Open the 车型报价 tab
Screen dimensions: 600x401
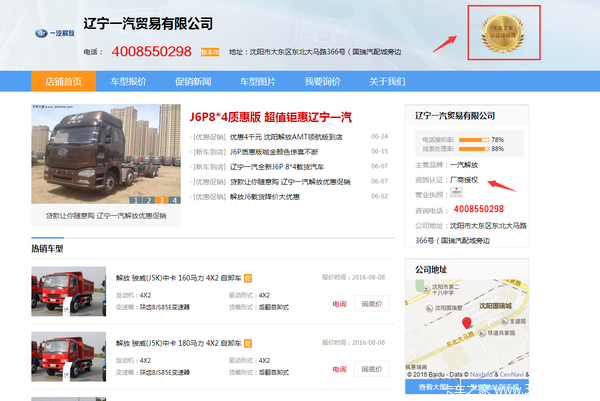(129, 81)
